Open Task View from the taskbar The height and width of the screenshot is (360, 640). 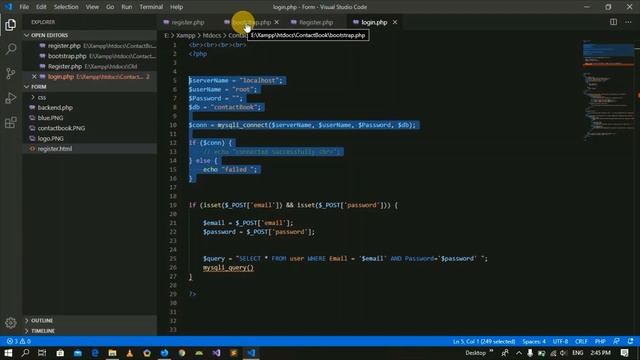tap(42, 353)
